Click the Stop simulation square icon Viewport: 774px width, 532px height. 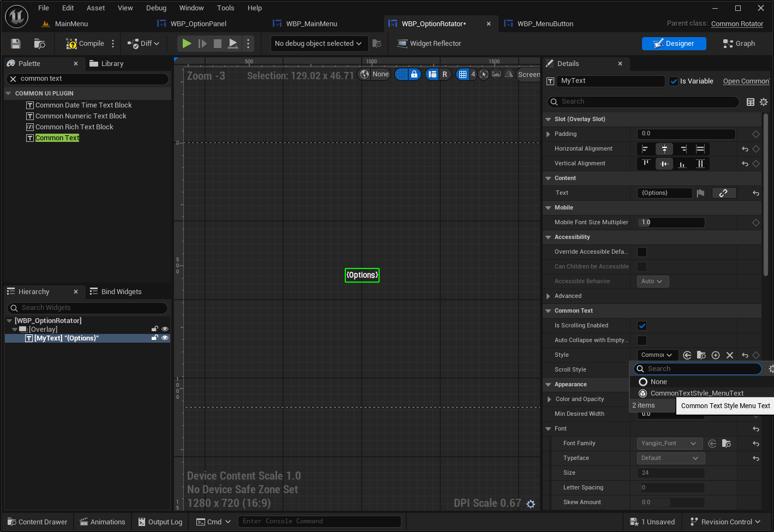(218, 44)
